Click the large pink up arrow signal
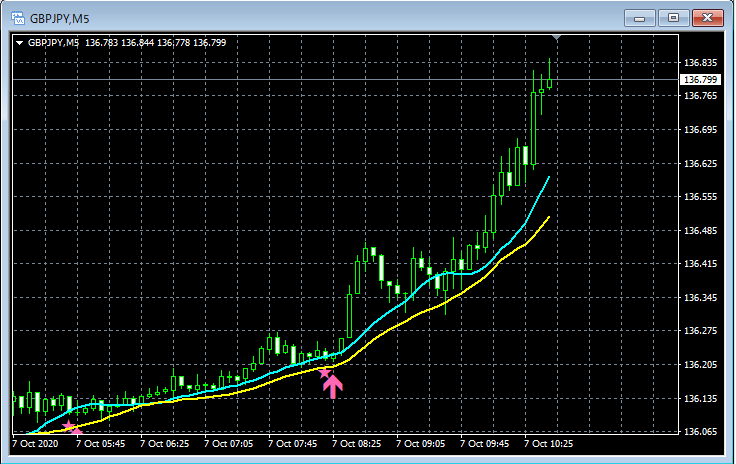The height and width of the screenshot is (464, 736). [333, 387]
